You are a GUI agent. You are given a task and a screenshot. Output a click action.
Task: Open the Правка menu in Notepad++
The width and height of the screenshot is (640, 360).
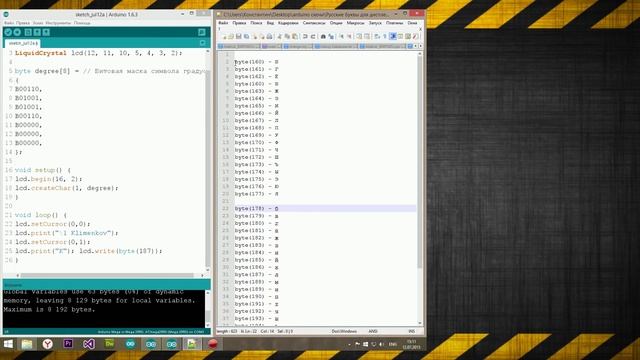239,23
